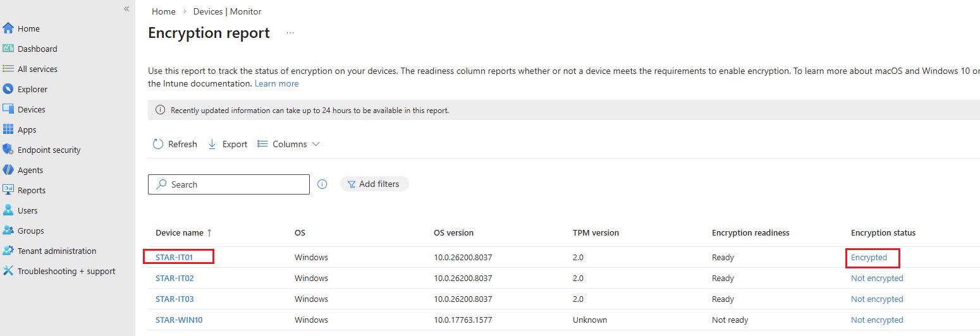
Task: Export the encryption report
Action: 228,144
